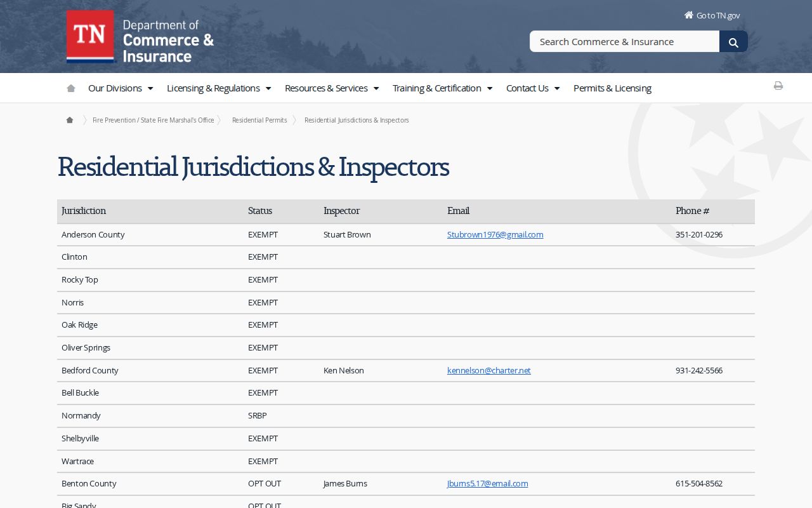
Task: Expand the Our Divisions dropdown arrow
Action: pyautogui.click(x=150, y=88)
